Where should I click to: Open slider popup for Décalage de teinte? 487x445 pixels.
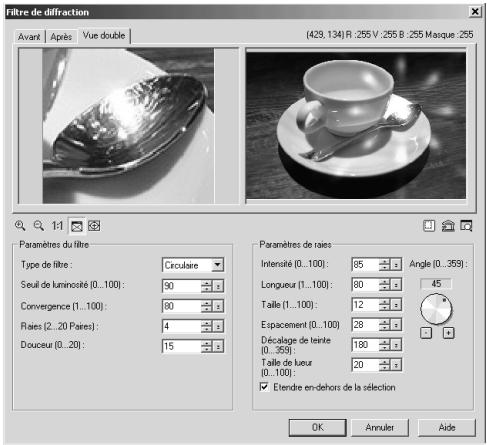396,345
